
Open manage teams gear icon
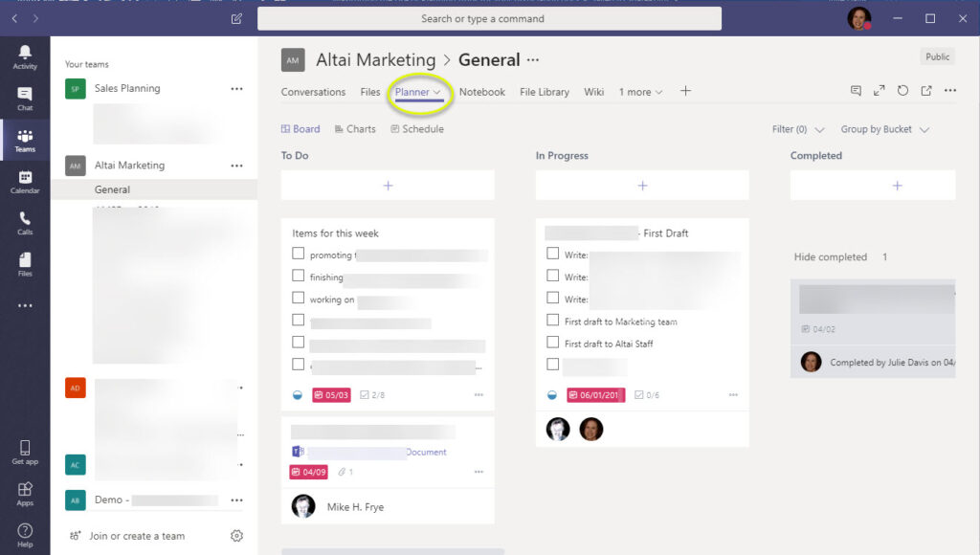click(236, 536)
